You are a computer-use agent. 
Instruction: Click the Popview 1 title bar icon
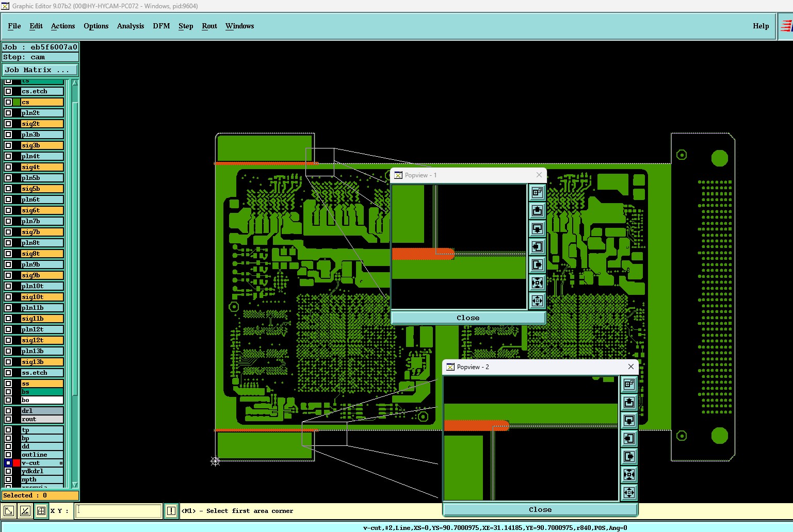coord(398,175)
